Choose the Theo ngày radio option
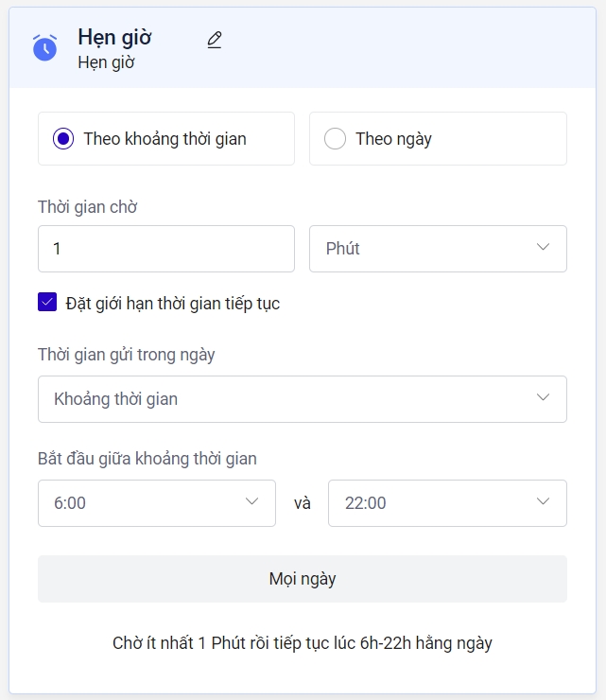This screenshot has width=606, height=700. pyautogui.click(x=336, y=139)
